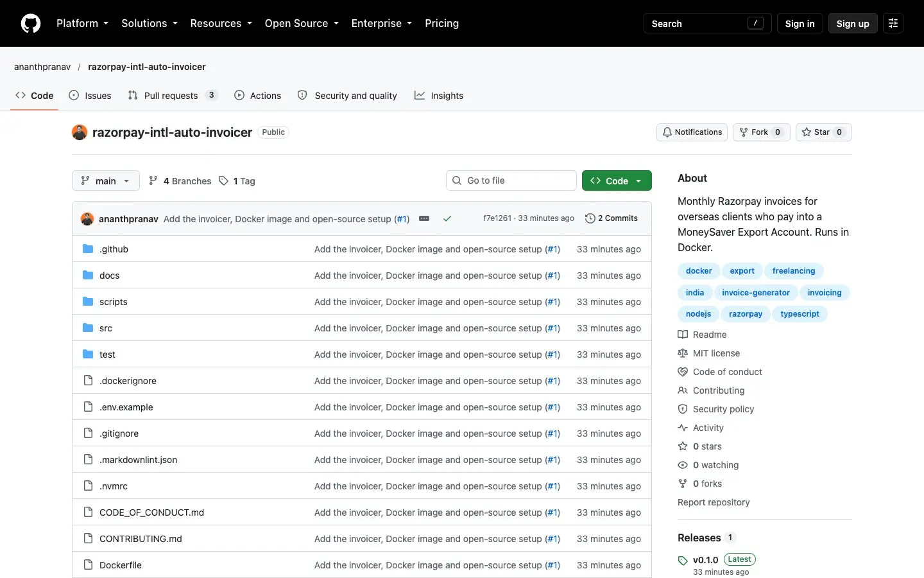
Task: Select the typescript topic tag
Action: pyautogui.click(x=800, y=314)
